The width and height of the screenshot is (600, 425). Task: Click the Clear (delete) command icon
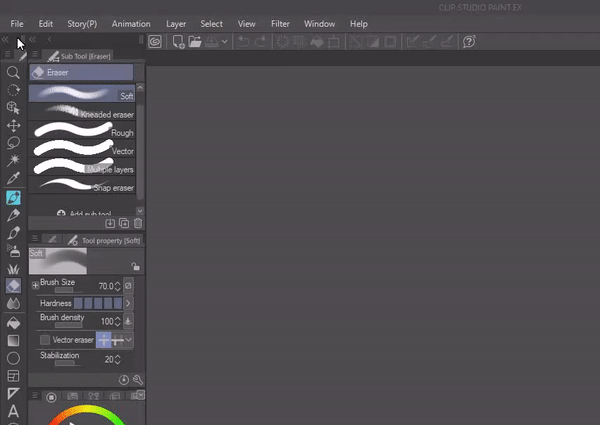(x=282, y=41)
